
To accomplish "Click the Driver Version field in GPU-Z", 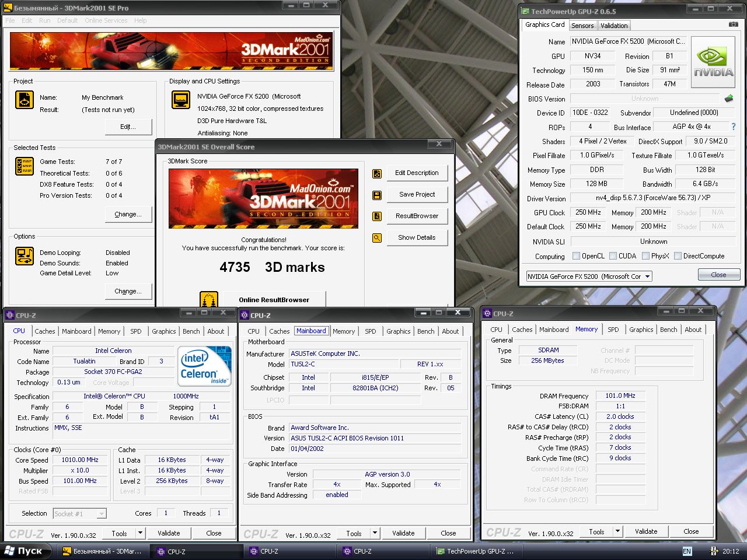I will (x=652, y=198).
